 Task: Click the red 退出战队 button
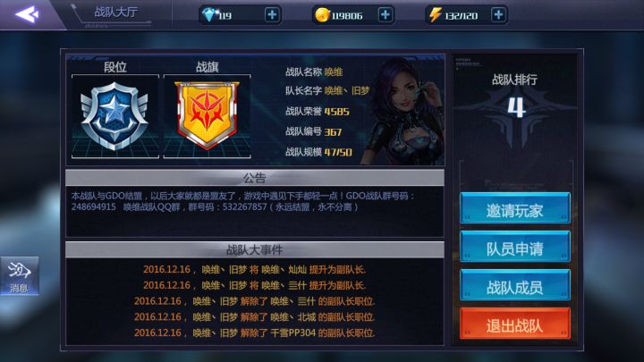pyautogui.click(x=515, y=324)
